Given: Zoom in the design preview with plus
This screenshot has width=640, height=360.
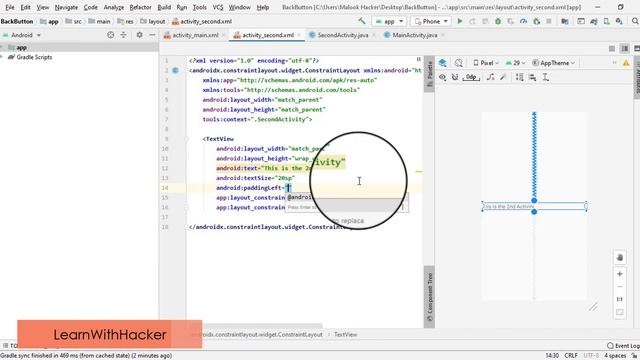Looking at the screenshot, I should pyautogui.click(x=620, y=274).
